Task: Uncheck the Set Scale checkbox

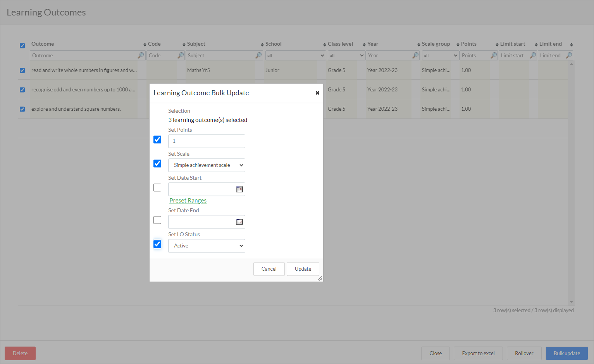Action: 157,163
